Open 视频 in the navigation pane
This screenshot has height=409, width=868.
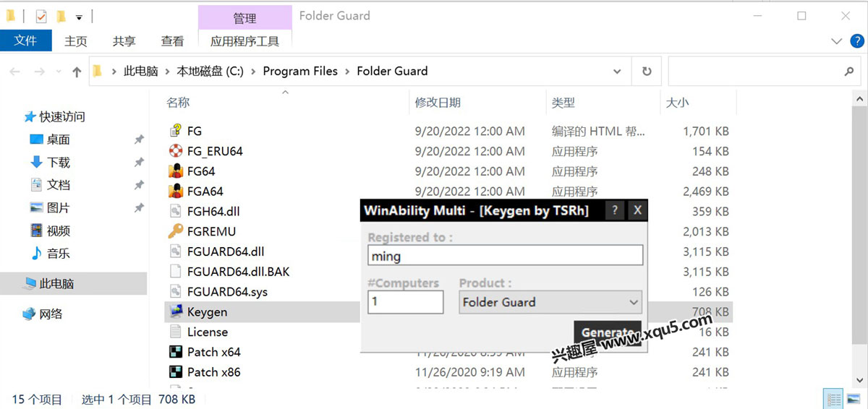coord(59,231)
